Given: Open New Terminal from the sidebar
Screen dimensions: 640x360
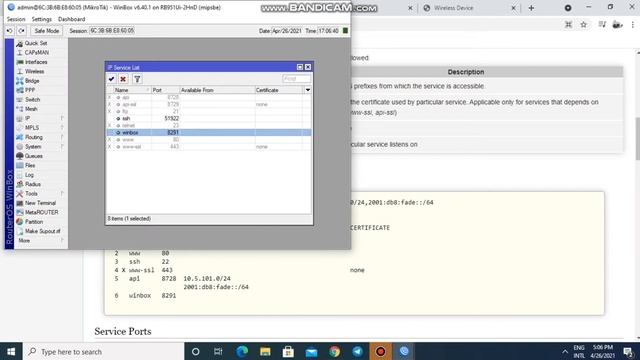Looking at the screenshot, I should tap(40, 203).
